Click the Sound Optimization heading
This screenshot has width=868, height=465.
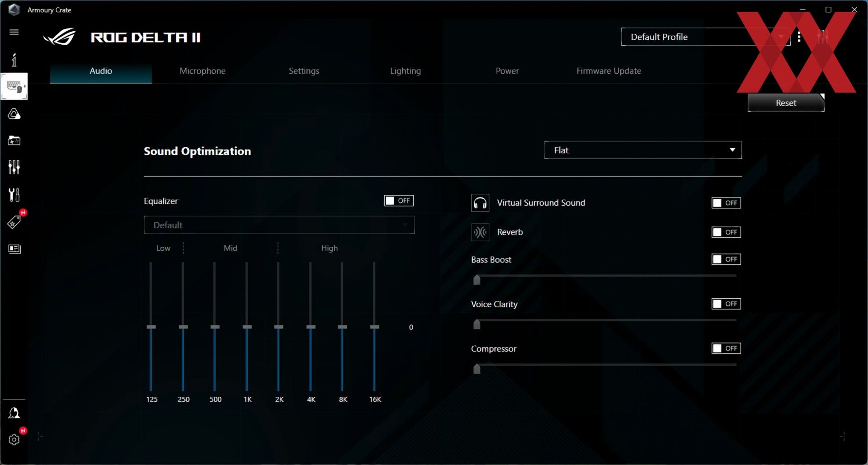click(x=197, y=151)
